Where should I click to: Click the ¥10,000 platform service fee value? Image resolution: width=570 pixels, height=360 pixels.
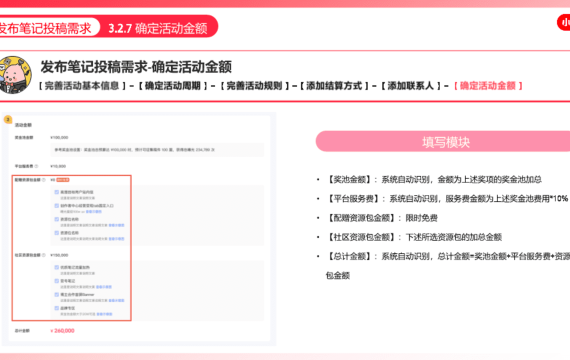58,166
